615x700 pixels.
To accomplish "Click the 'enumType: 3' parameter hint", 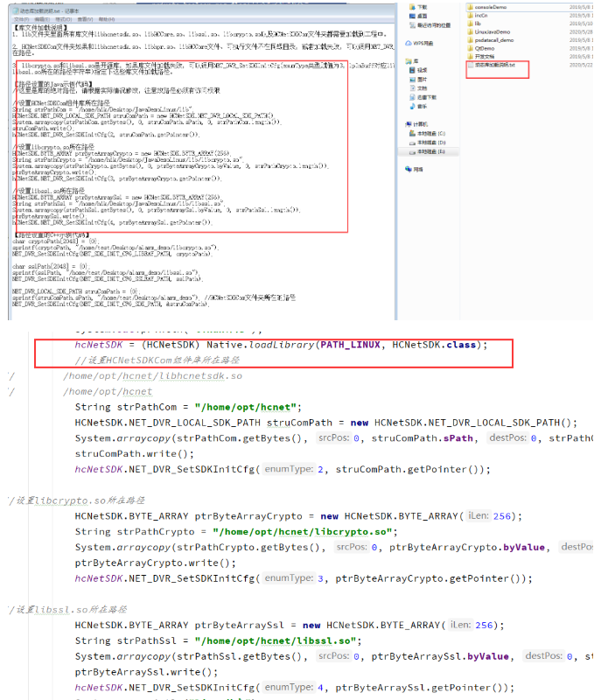I will pos(294,578).
